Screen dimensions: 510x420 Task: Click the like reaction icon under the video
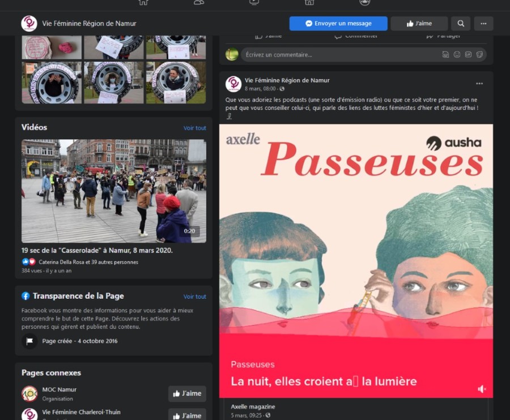click(25, 262)
